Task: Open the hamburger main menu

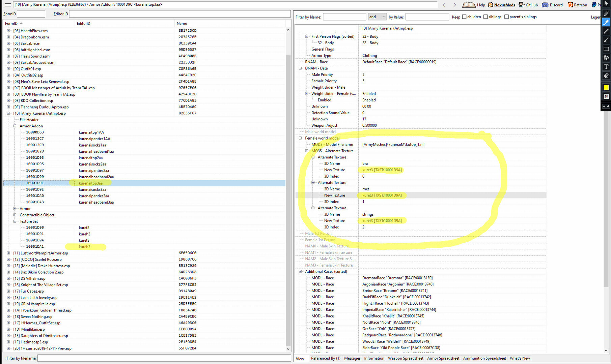Action: [x=7, y=5]
